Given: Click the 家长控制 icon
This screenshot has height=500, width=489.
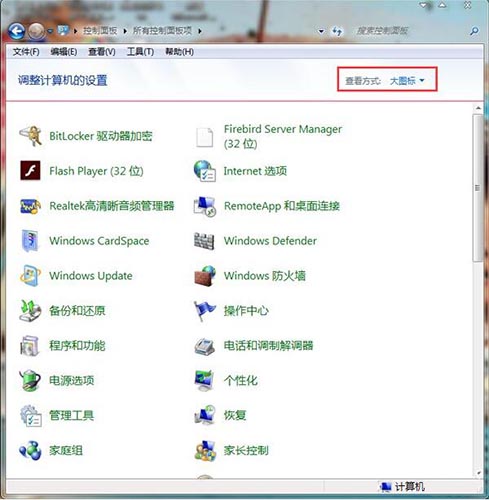Looking at the screenshot, I should pyautogui.click(x=205, y=451).
